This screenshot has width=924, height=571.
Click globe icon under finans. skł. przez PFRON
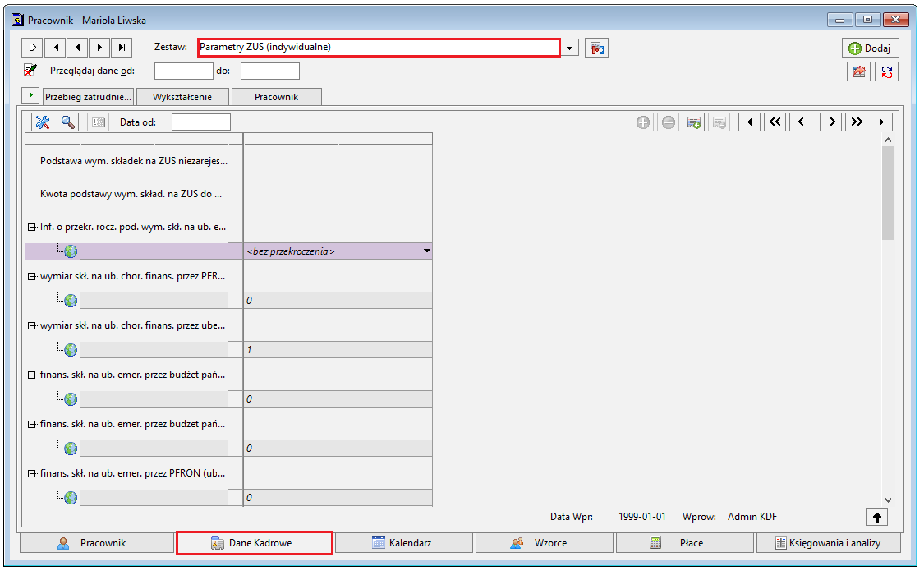[x=71, y=498]
